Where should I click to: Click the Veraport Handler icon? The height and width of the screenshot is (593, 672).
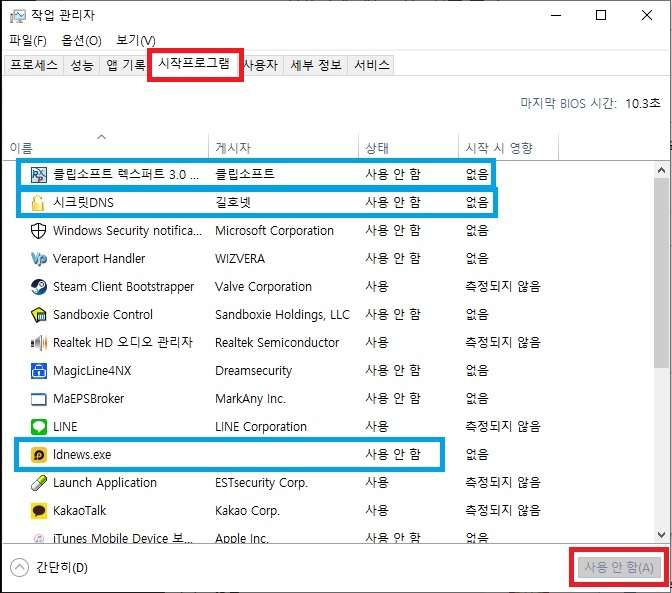[x=39, y=259]
